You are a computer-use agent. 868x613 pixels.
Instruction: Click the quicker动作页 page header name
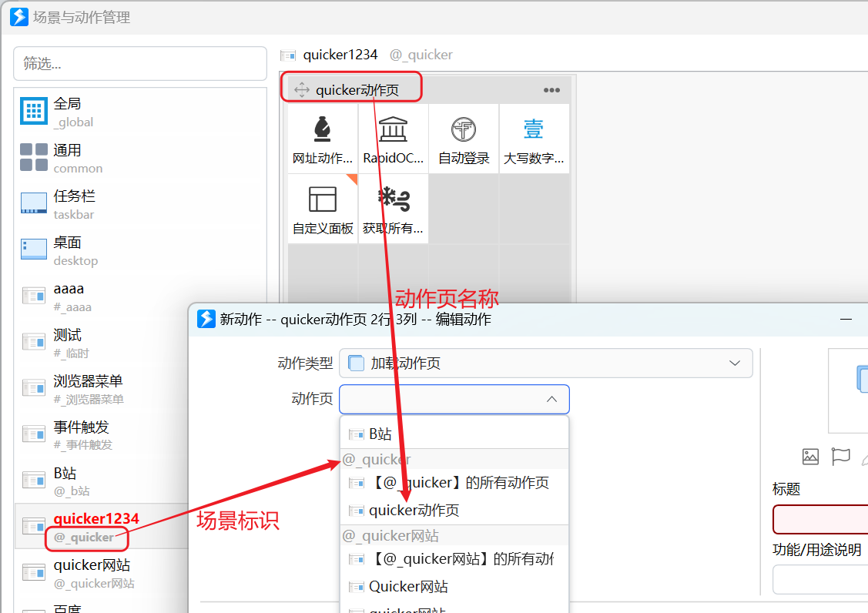(x=357, y=90)
